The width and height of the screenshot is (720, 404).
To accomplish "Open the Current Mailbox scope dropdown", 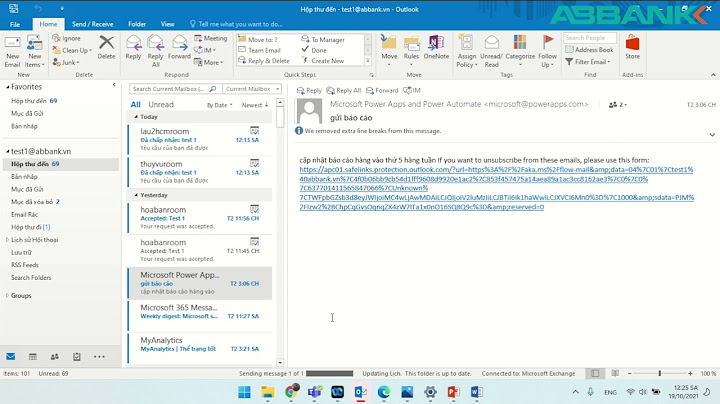I will [x=252, y=89].
